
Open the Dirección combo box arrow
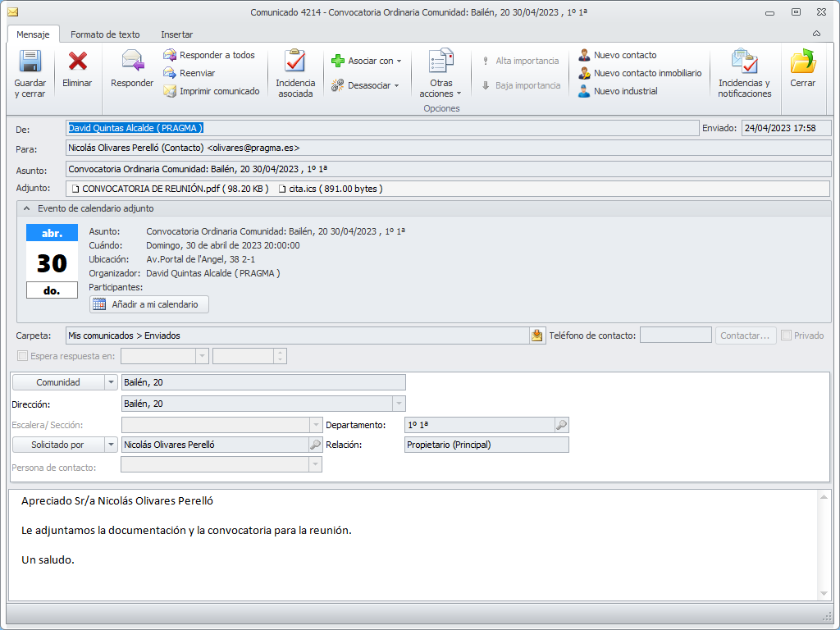[399, 404]
